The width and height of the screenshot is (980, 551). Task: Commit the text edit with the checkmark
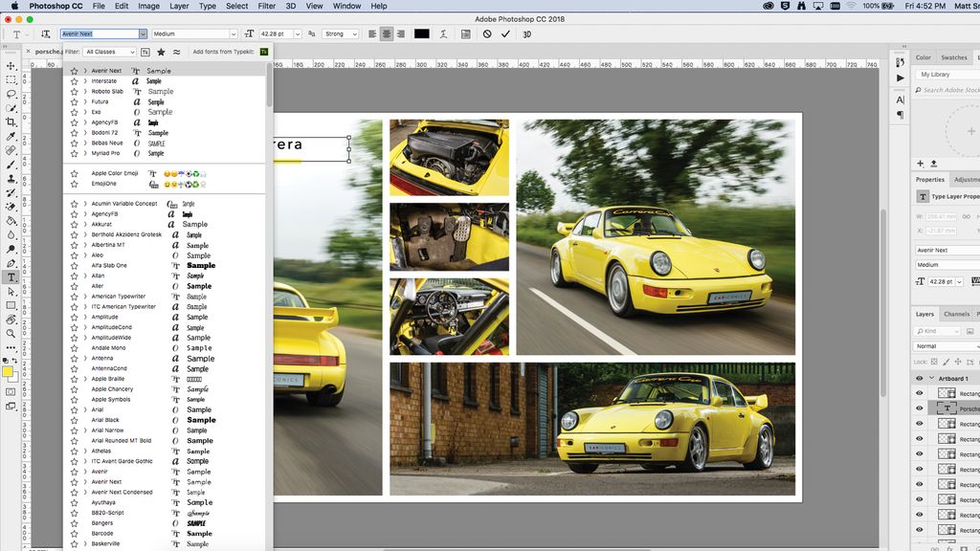[505, 33]
